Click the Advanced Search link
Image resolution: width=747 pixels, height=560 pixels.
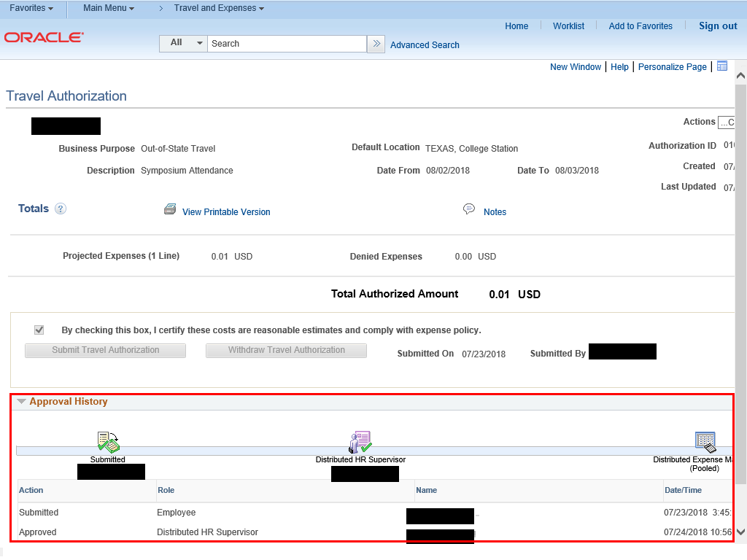click(x=425, y=45)
